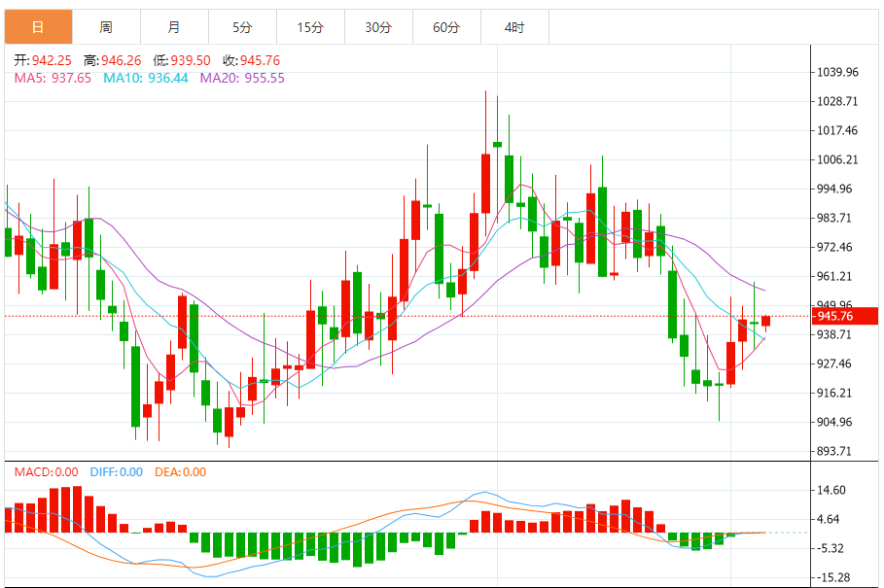Screen dimensions: 884x588
Task: Click the 1006.21 price axis label
Action: 837,160
